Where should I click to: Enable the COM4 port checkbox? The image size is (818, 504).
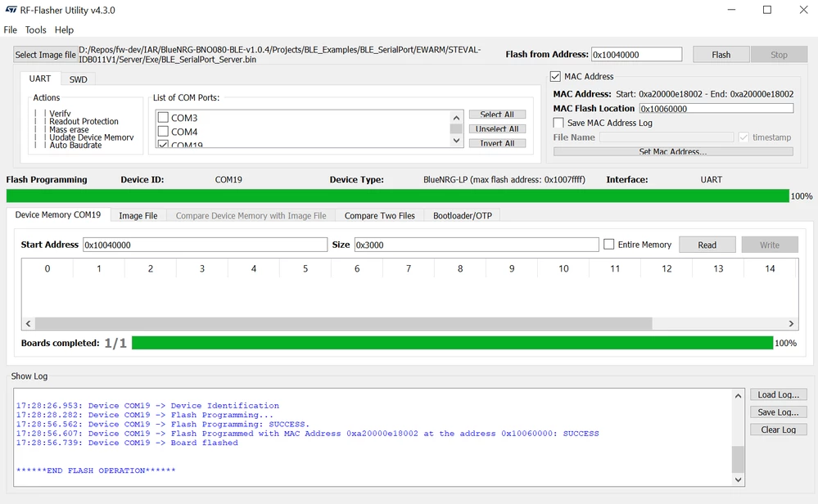(163, 132)
